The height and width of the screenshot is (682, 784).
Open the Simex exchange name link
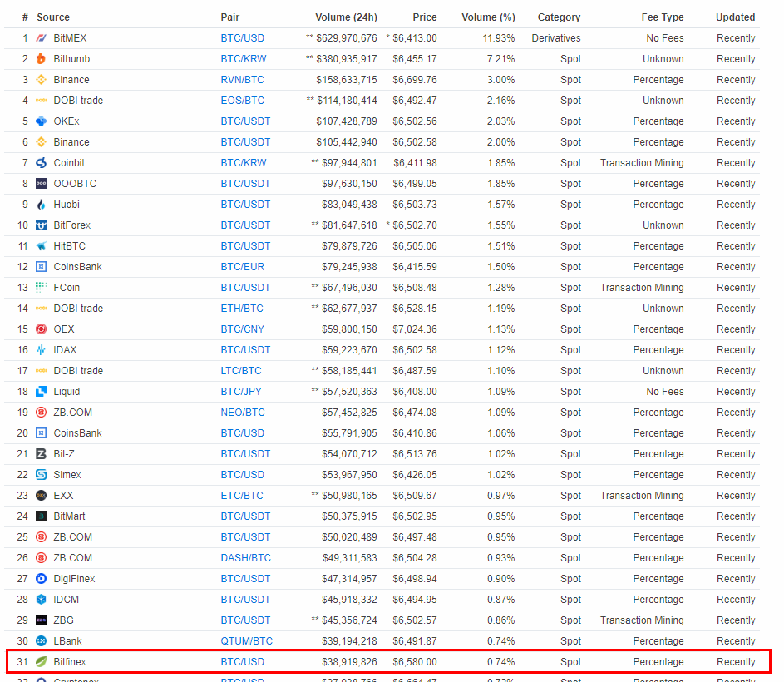(x=67, y=475)
